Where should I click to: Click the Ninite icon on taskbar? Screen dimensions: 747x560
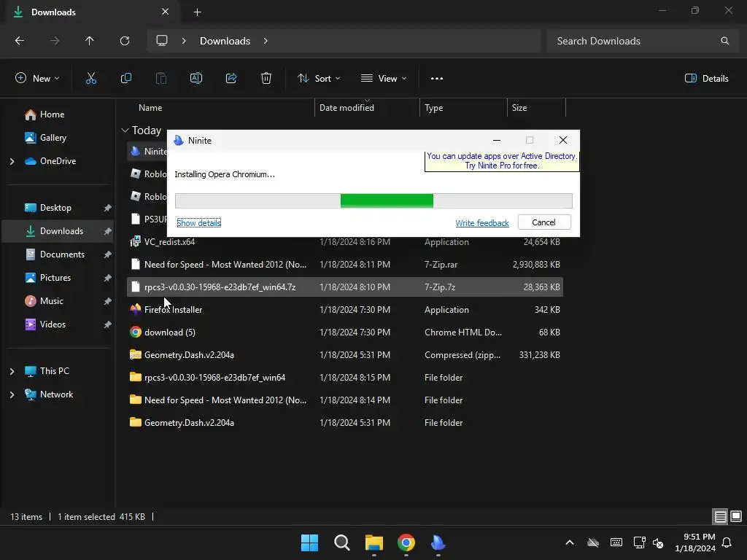438,542
